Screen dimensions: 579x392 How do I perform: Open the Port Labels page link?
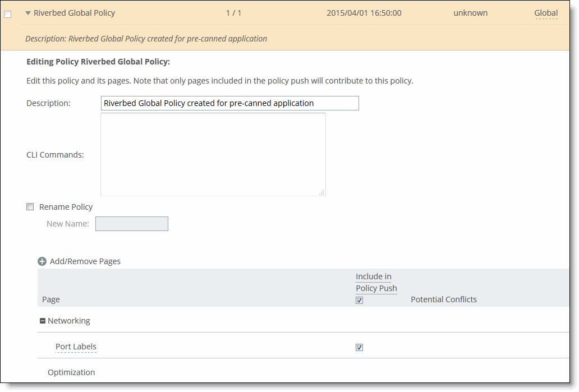coord(76,347)
